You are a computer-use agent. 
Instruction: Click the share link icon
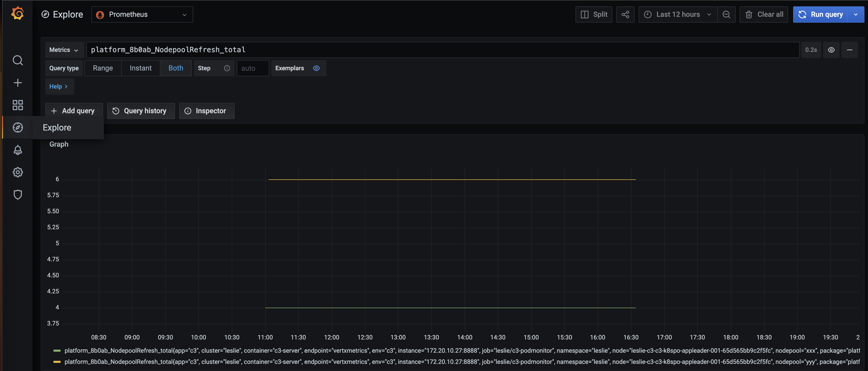click(x=625, y=15)
